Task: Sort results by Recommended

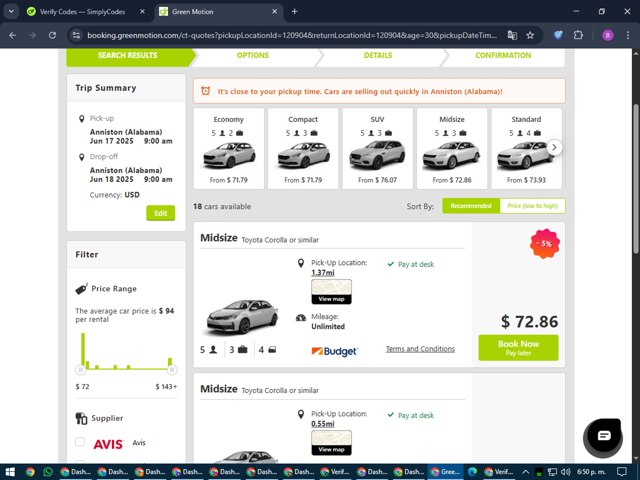Action: tap(471, 206)
